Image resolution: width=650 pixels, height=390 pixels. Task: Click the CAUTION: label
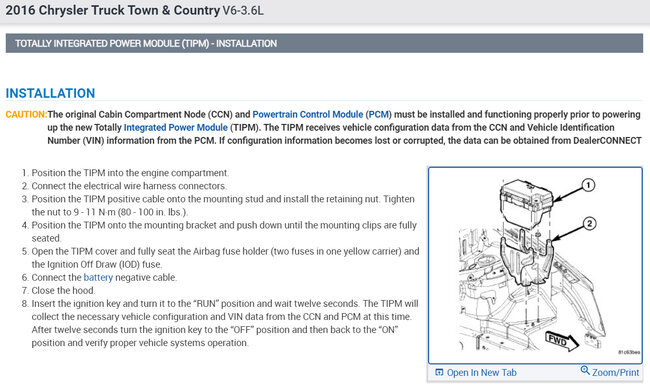tap(26, 114)
